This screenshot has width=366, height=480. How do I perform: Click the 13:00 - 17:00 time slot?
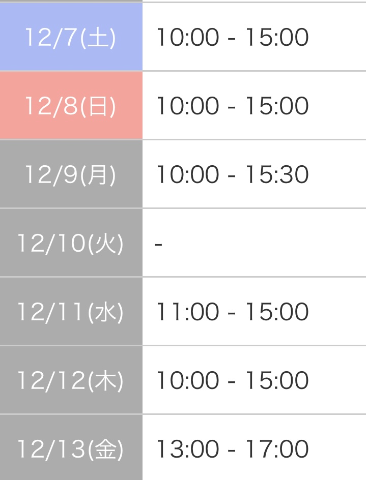232,449
